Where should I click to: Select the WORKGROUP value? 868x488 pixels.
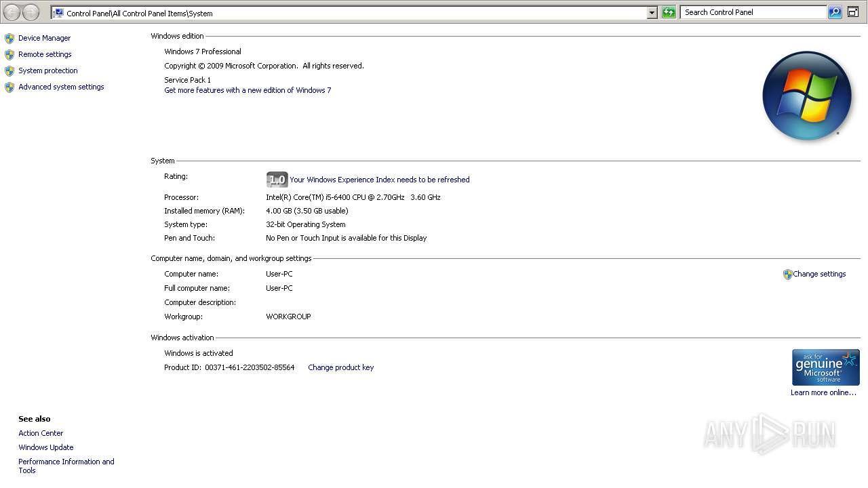click(x=288, y=317)
